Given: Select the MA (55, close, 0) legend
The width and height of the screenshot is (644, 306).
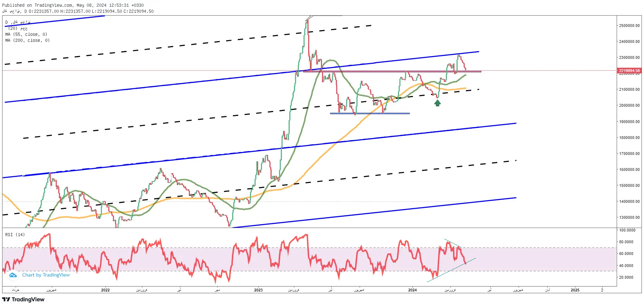Looking at the screenshot, I should [26, 34].
